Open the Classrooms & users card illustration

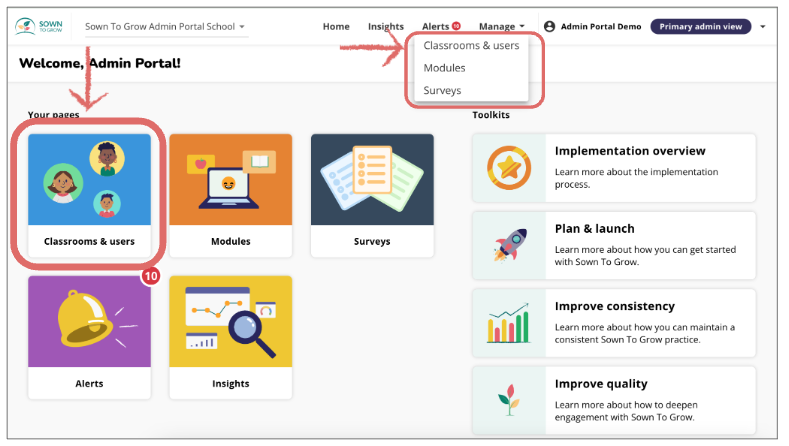90,180
